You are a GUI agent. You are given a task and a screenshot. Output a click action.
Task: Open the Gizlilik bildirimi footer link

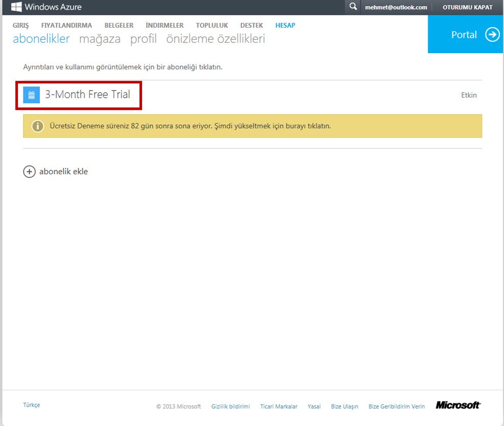231,407
